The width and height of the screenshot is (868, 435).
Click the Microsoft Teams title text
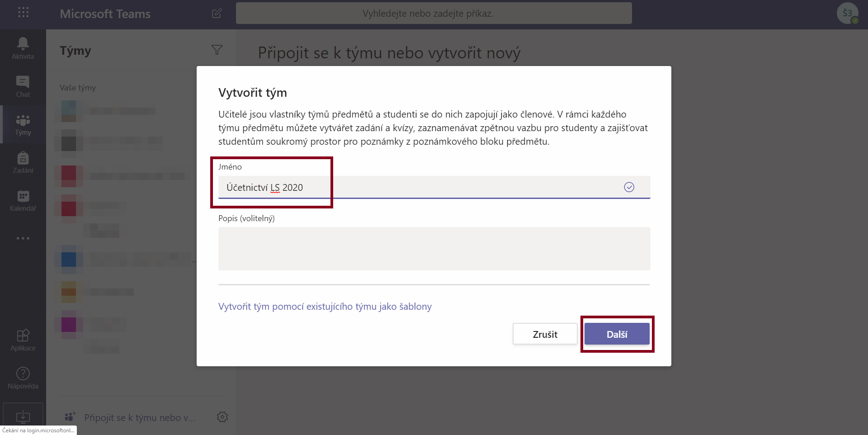(x=105, y=14)
